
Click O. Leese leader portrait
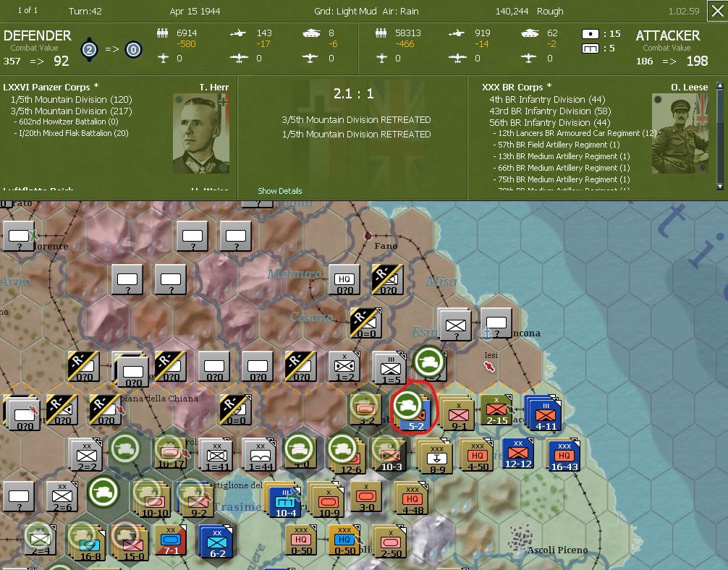tap(680, 134)
